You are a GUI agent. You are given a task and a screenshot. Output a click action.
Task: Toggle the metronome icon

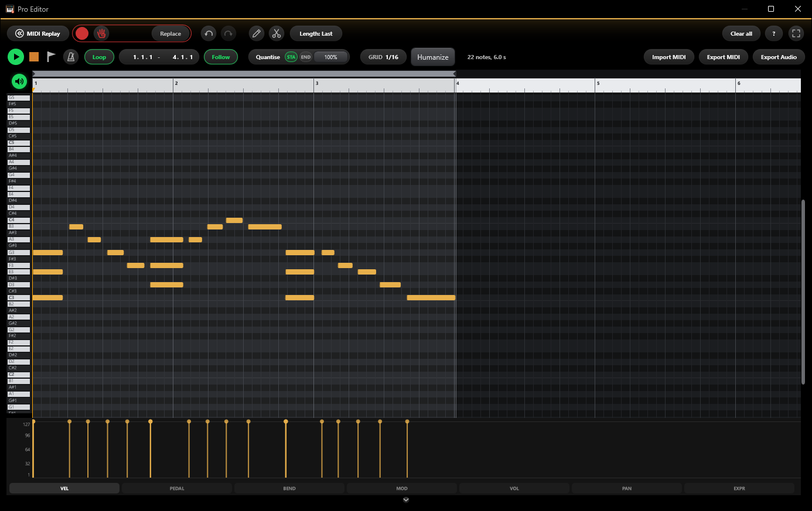click(71, 57)
